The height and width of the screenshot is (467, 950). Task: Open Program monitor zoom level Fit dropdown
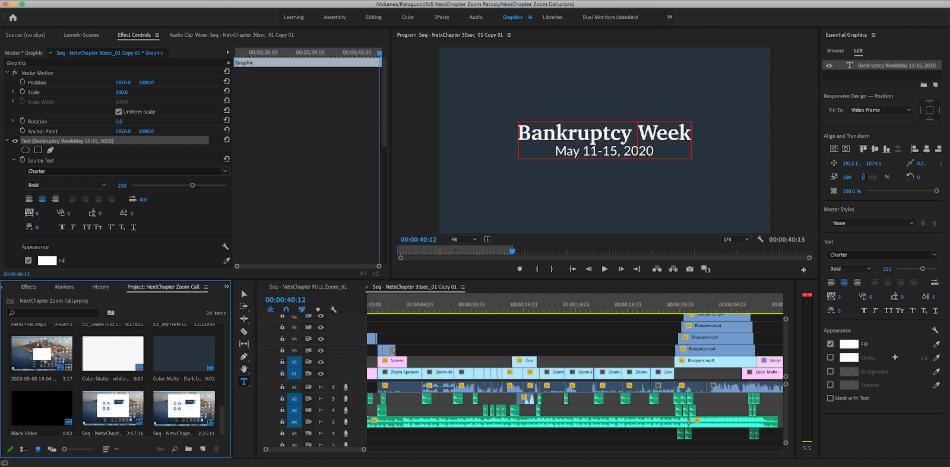[463, 239]
